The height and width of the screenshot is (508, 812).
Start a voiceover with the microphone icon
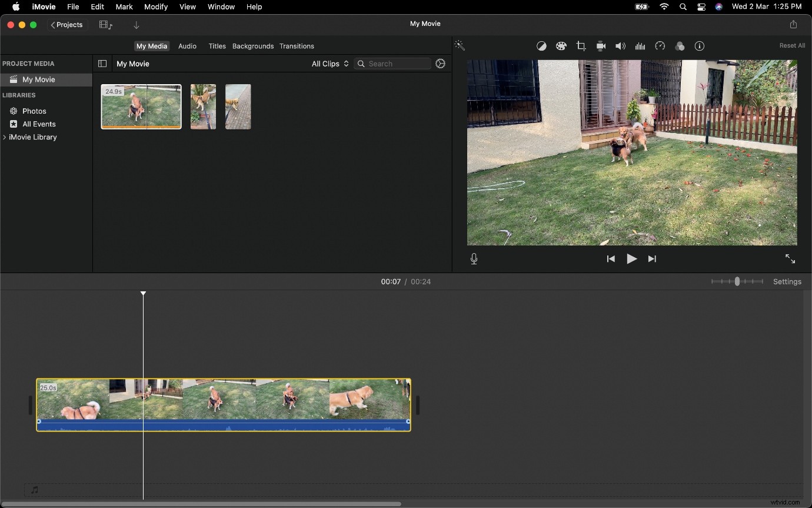tap(474, 258)
